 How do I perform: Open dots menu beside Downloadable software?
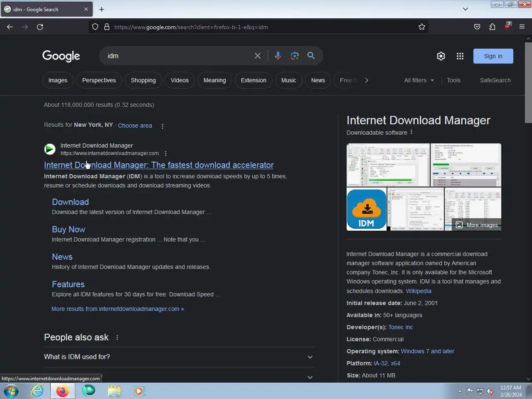(411, 132)
